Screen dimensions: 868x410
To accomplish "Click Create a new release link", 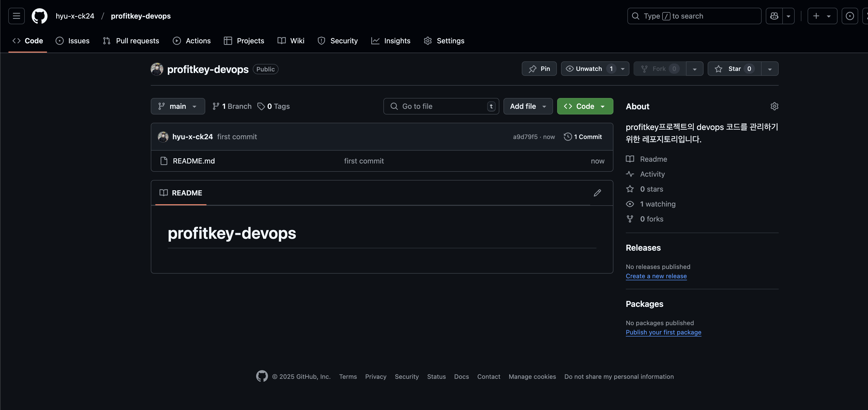I will click(656, 276).
